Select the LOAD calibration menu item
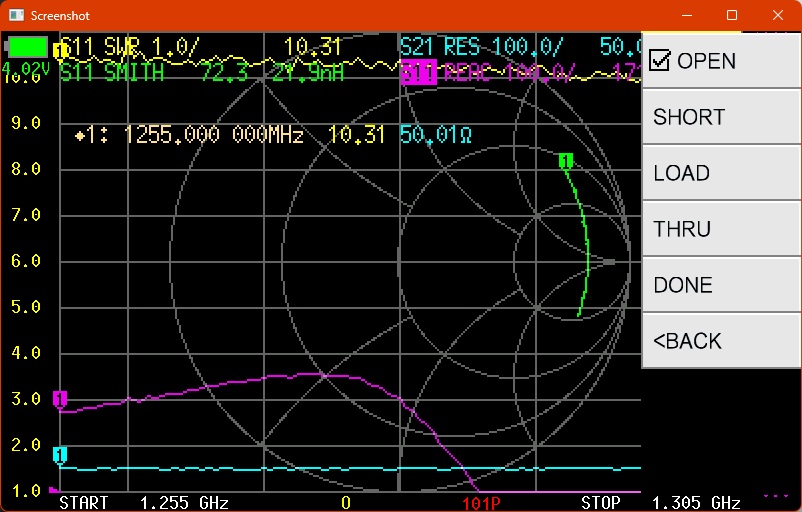802x512 pixels. (681, 173)
